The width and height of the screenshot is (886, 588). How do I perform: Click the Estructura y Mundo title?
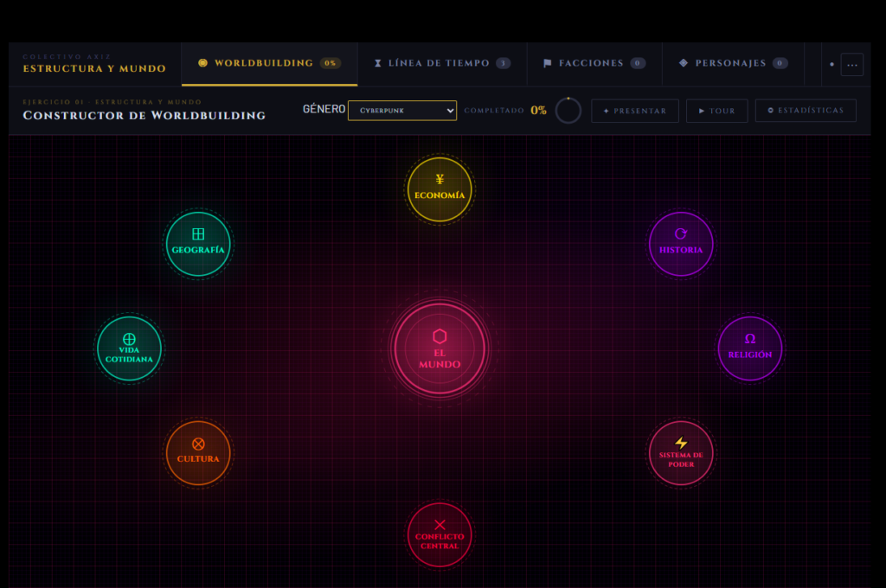[94, 68]
